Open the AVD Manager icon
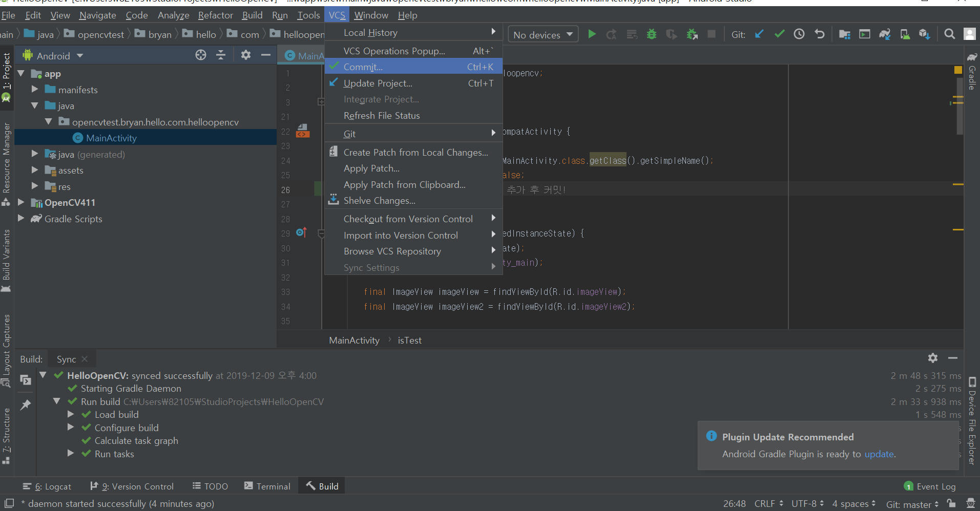 [x=905, y=34]
